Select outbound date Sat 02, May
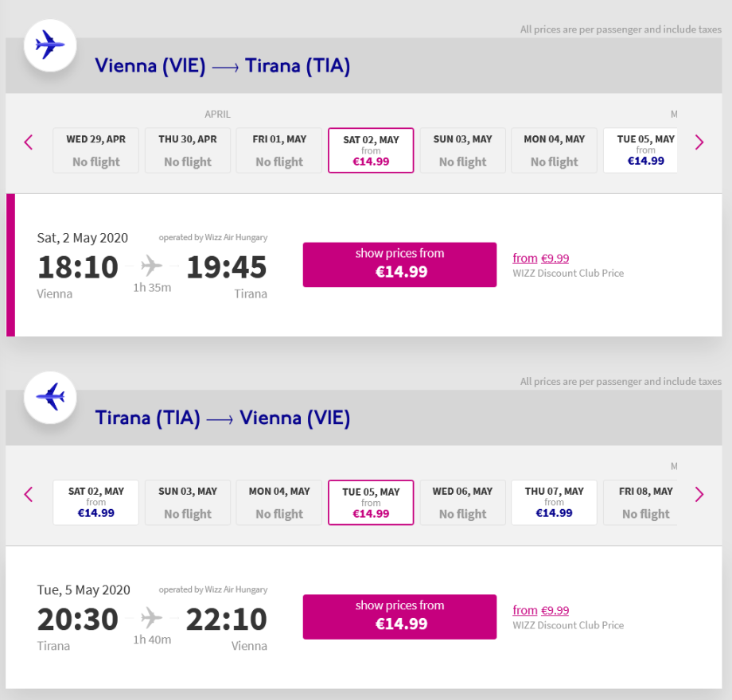The height and width of the screenshot is (700, 732). coord(371,150)
